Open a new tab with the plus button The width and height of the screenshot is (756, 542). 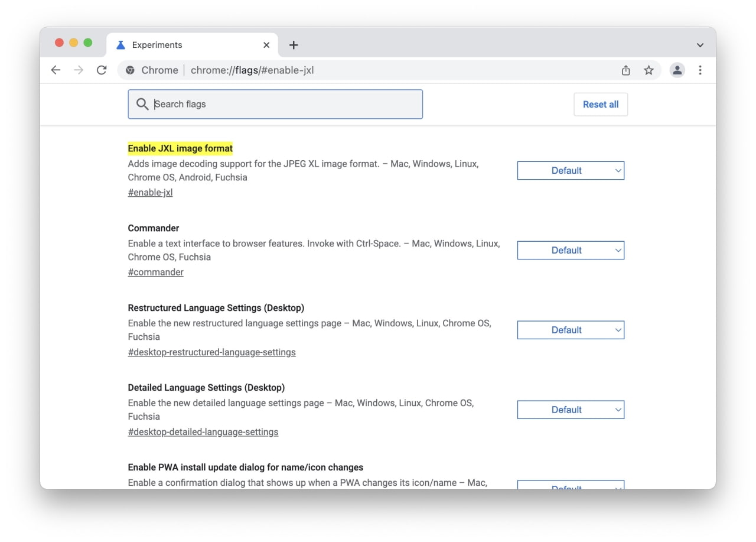294,44
